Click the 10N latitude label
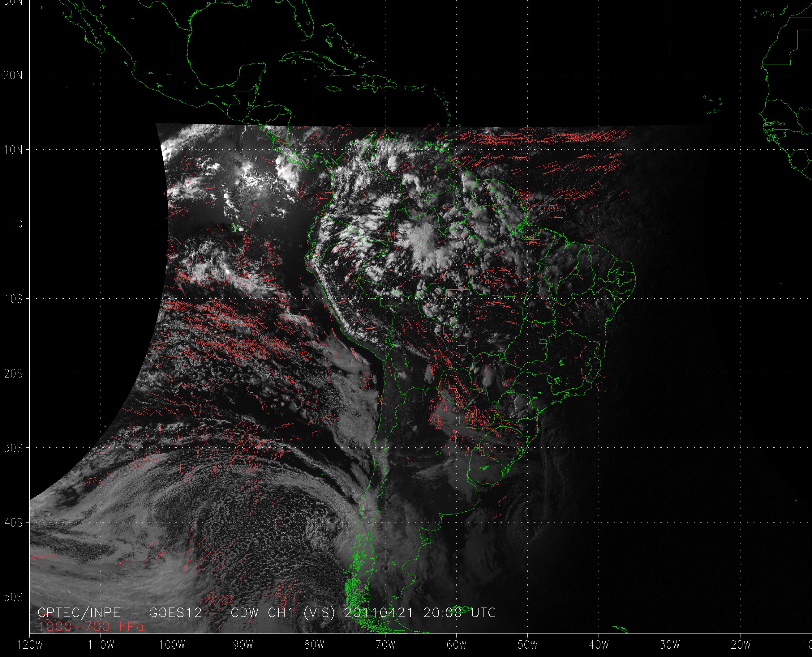The image size is (812, 657). click(x=13, y=150)
